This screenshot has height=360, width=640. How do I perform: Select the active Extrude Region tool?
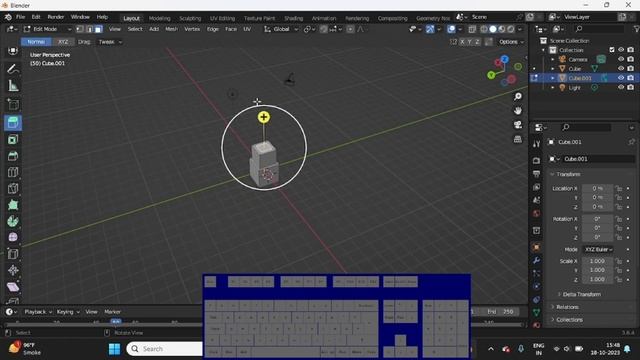[13, 123]
